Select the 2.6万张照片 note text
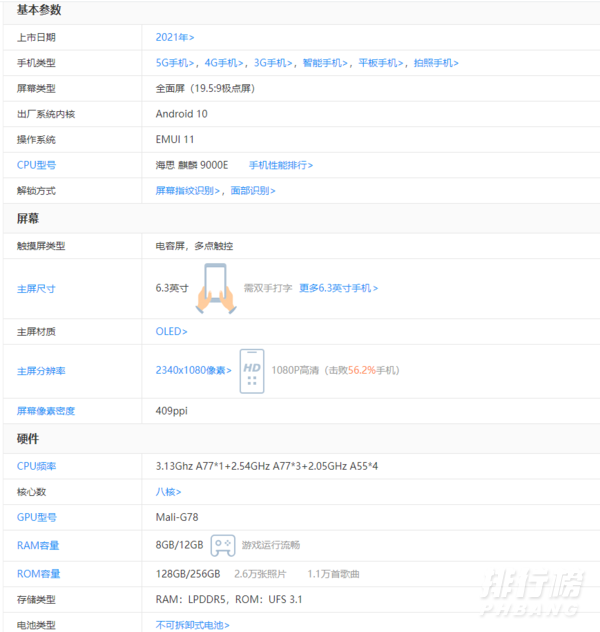600x632 pixels. click(x=260, y=574)
